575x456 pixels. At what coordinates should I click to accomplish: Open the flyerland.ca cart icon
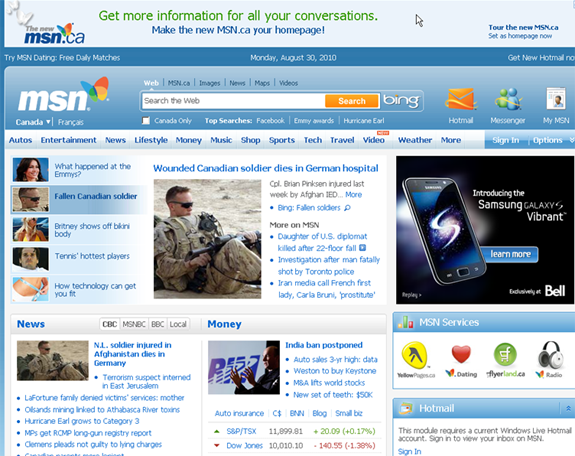pos(505,360)
